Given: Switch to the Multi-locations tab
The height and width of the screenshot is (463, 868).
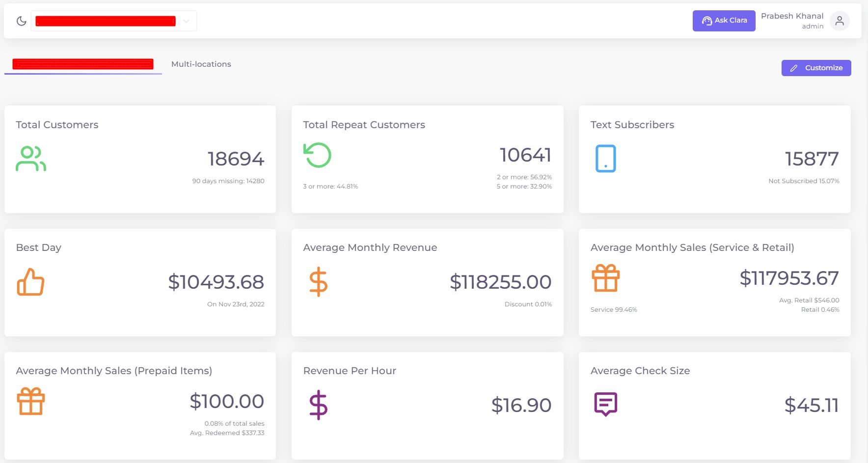Looking at the screenshot, I should pyautogui.click(x=201, y=64).
